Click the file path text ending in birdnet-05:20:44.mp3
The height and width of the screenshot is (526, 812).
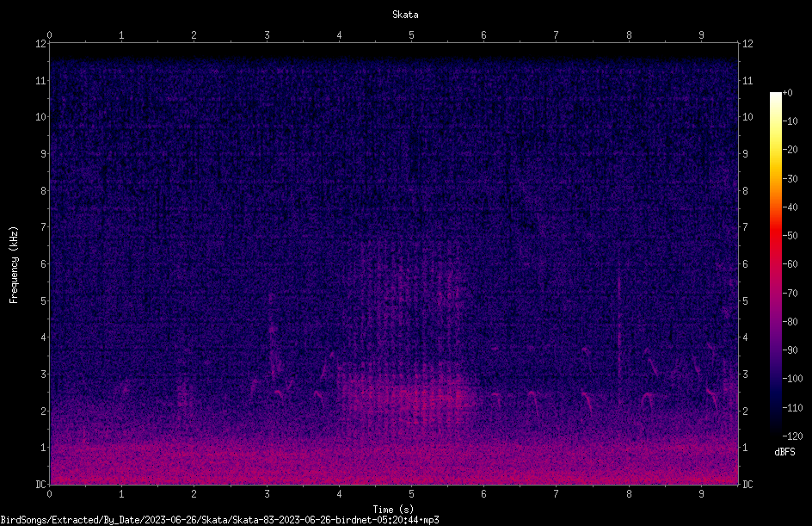219,520
